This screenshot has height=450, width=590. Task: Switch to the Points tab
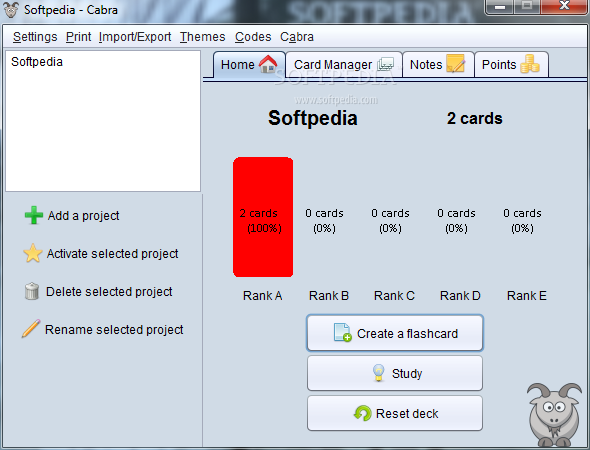511,65
